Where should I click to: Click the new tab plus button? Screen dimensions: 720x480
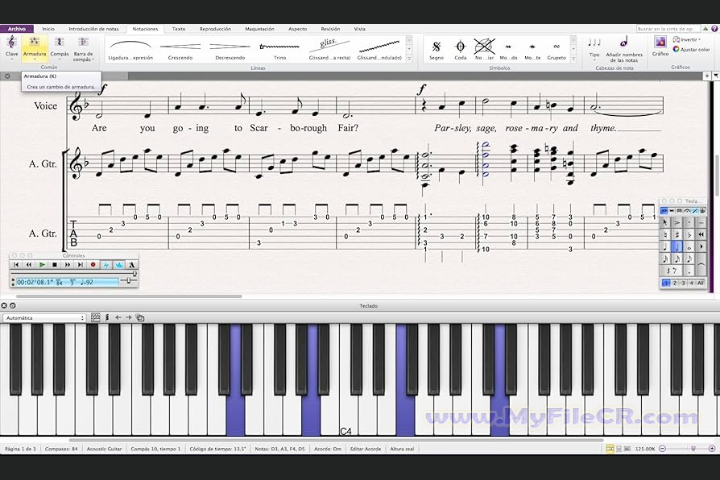[x=707, y=76]
